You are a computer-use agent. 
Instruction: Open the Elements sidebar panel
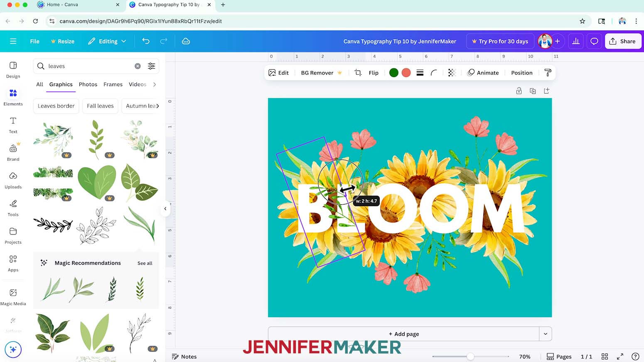coord(13,98)
